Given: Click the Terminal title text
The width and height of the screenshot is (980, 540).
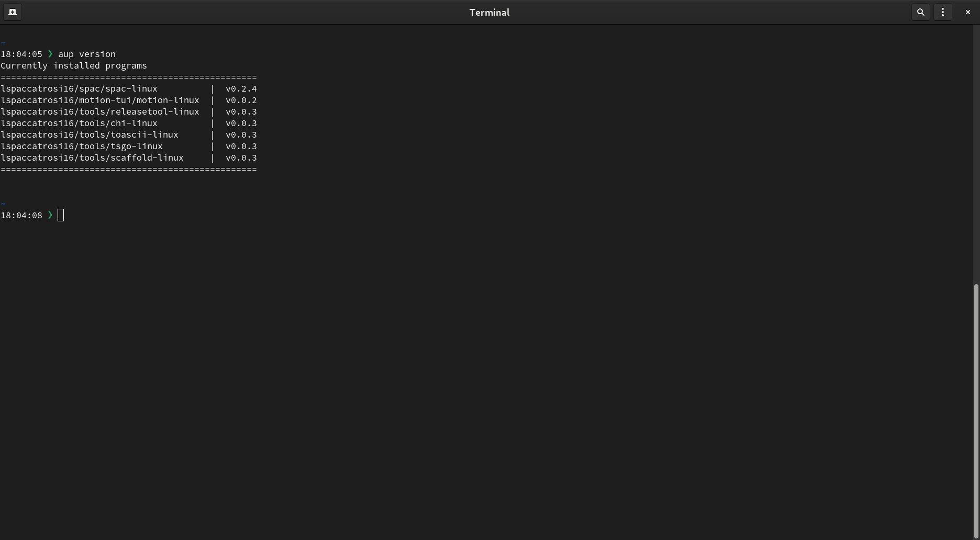Looking at the screenshot, I should (x=489, y=12).
